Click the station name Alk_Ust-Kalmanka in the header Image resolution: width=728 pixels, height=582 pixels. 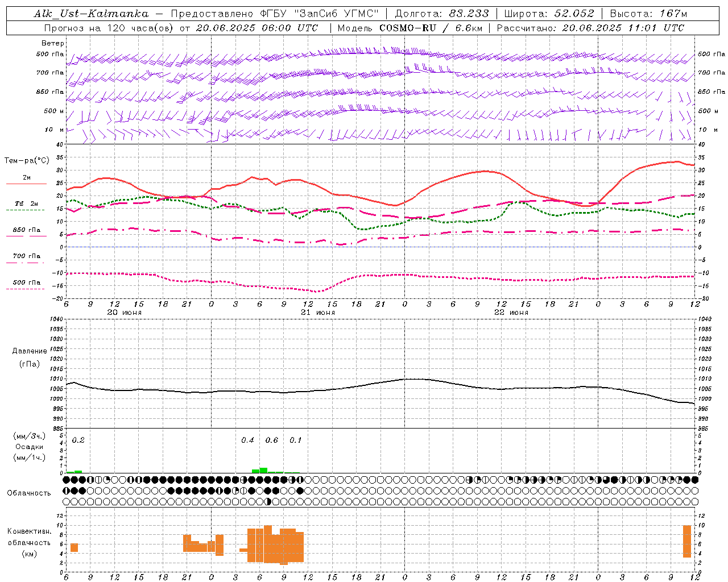click(91, 14)
